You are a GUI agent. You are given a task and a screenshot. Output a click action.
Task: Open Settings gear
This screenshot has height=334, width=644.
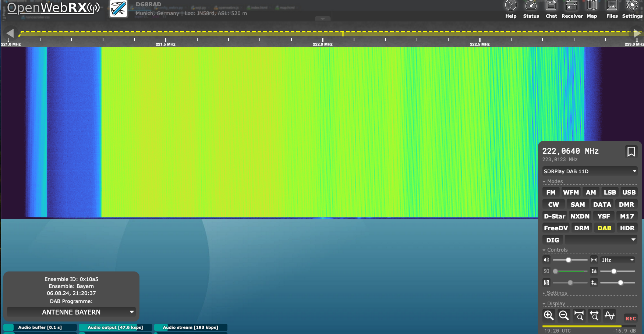pos(632,9)
